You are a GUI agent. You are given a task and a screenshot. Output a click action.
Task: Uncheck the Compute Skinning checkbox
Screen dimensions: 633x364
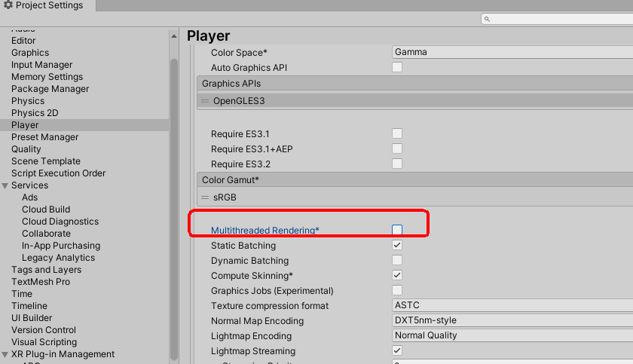click(x=397, y=275)
